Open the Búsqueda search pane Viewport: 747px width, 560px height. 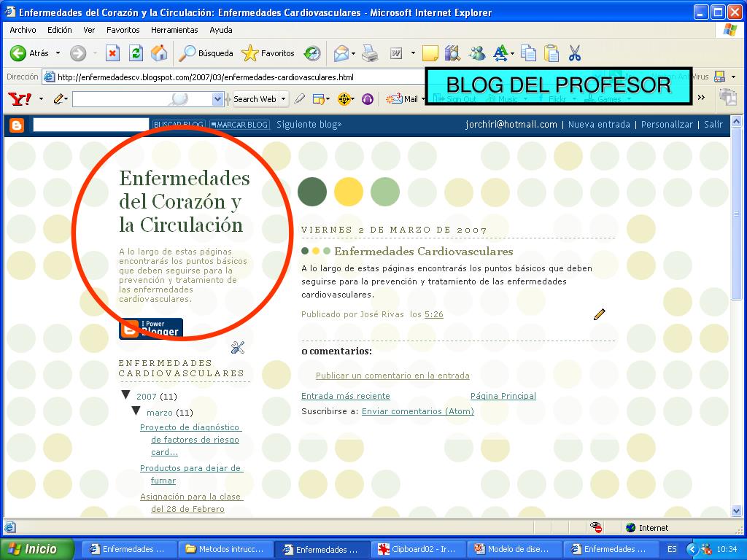(206, 52)
